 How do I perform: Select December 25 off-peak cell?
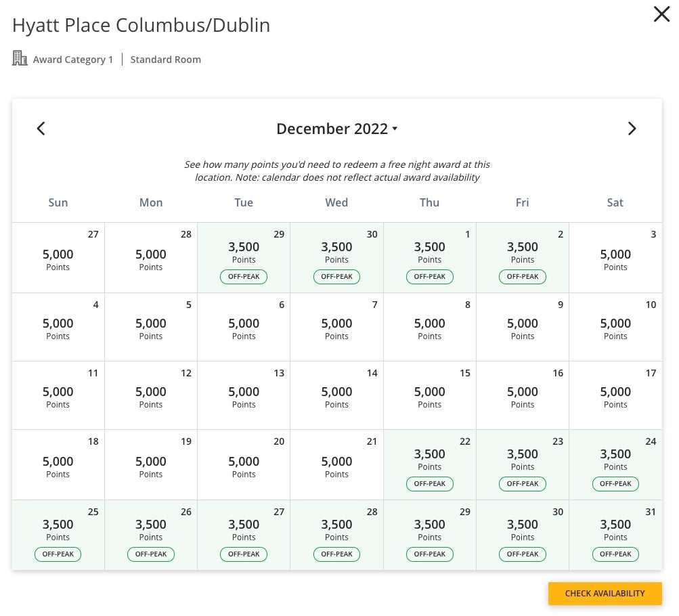point(58,535)
